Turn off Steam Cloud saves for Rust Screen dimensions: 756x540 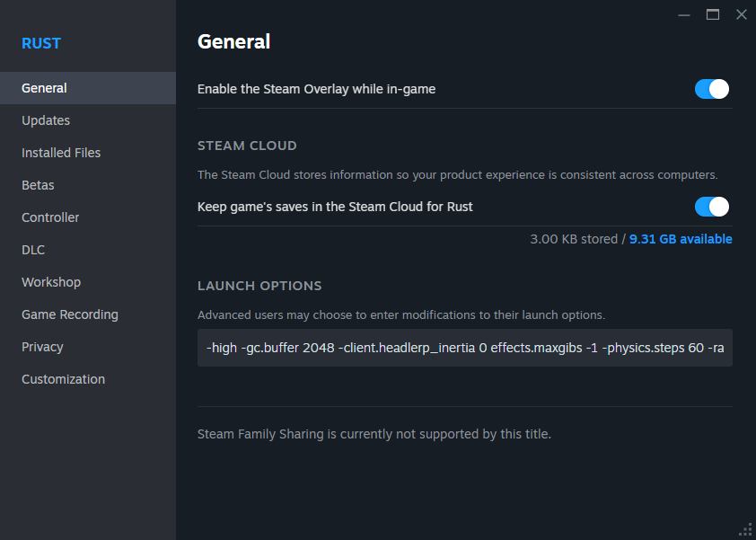point(712,207)
